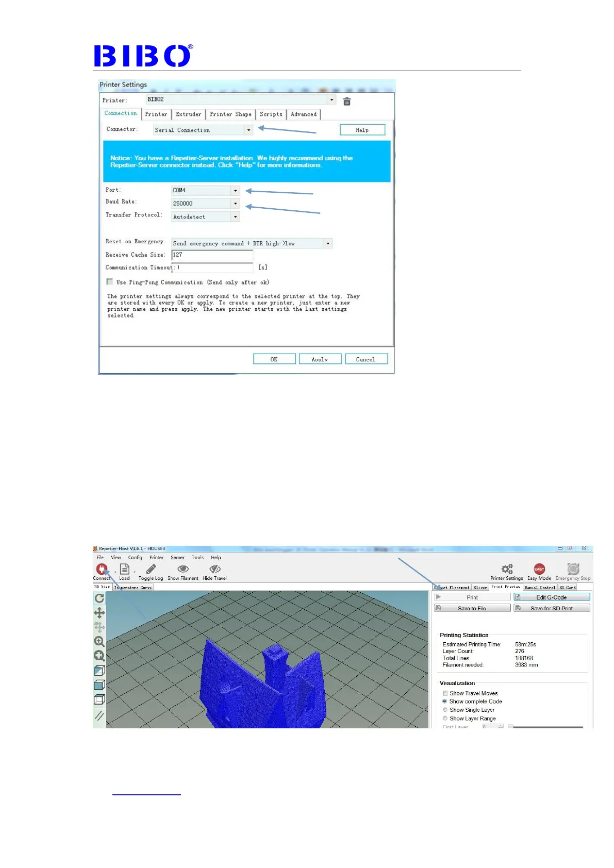614x868 pixels.
Task: Click the Help button in Printer Settings
Action: coord(362,130)
